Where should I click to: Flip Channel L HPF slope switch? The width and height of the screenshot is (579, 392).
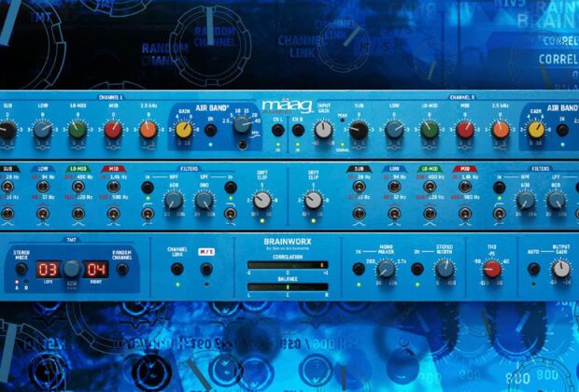(148, 214)
